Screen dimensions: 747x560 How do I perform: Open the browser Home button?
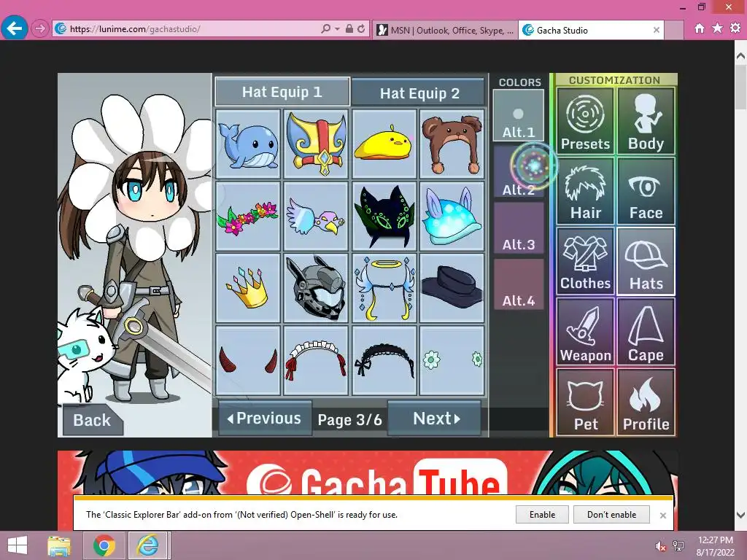pos(700,28)
